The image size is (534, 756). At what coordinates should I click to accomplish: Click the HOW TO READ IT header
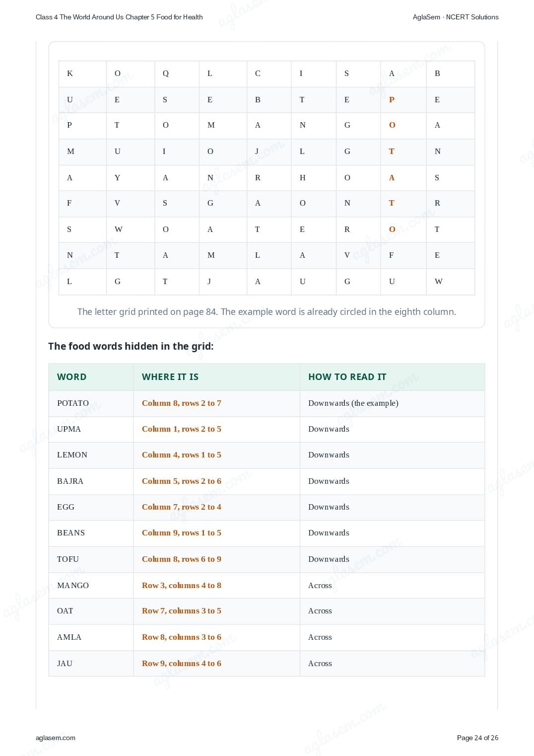pyautogui.click(x=347, y=377)
